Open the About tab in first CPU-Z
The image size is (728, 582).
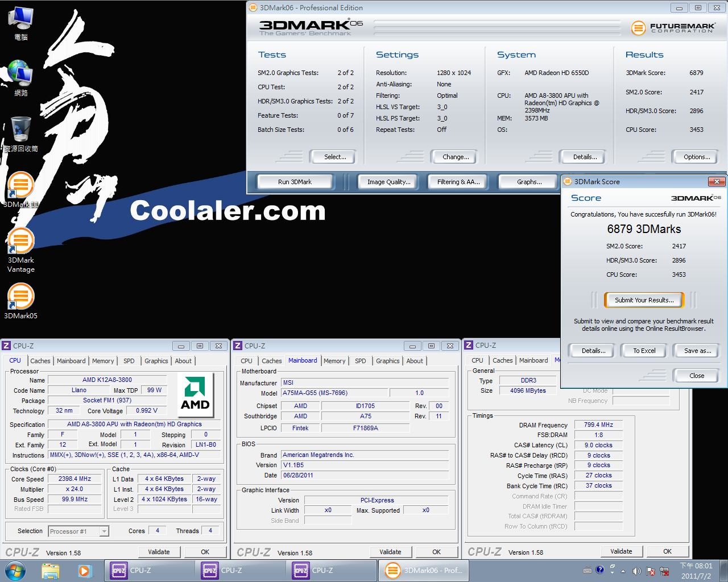coord(183,361)
